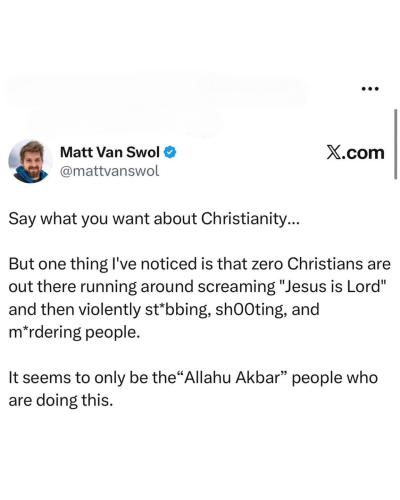Click the "m*rdering people." line

74,333
